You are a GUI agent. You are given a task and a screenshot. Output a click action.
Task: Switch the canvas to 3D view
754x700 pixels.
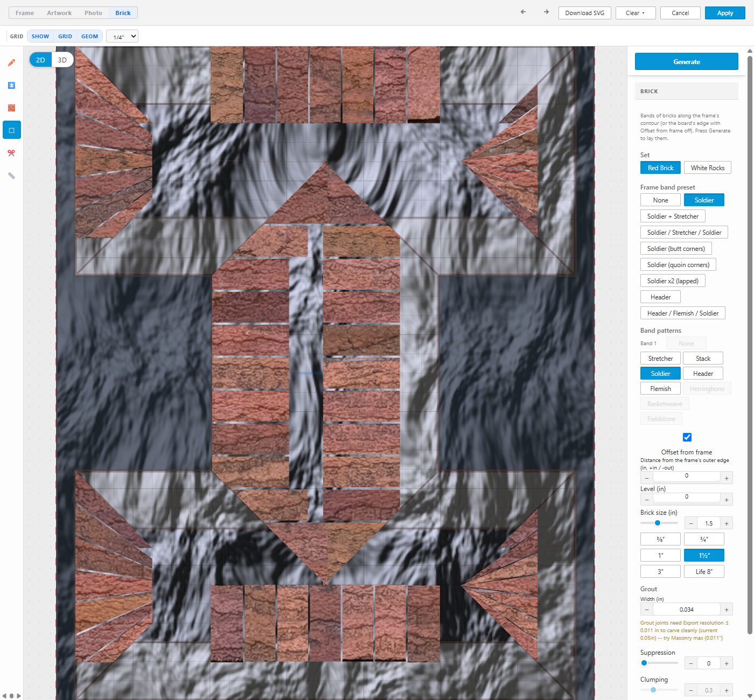tap(62, 60)
